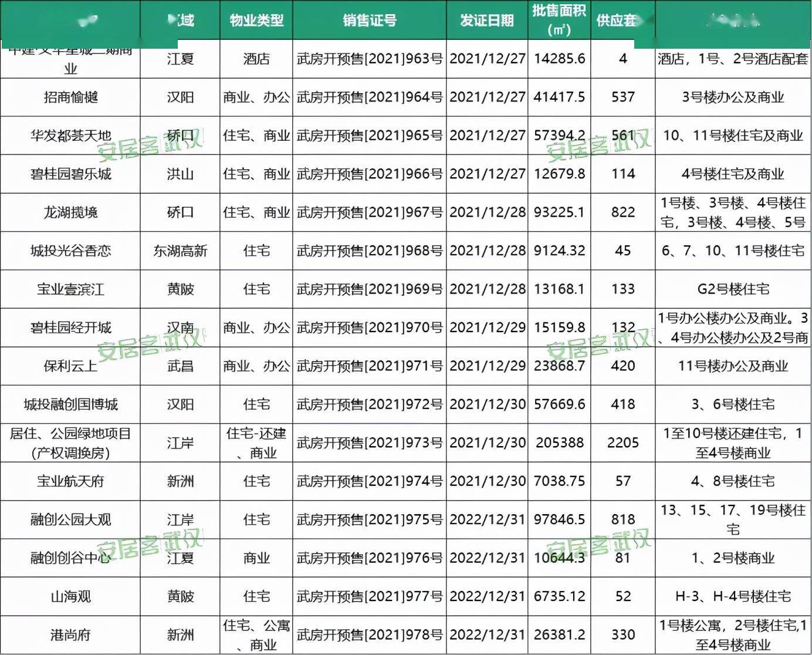Screen dimensions: 812x655
Task: Click the 发证日期 column header
Action: click(487, 20)
